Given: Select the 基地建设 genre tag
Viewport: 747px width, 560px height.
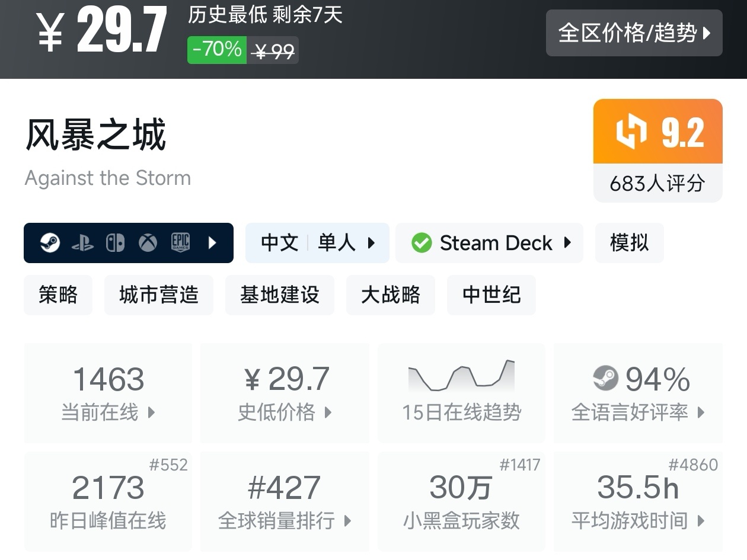Looking at the screenshot, I should click(279, 295).
